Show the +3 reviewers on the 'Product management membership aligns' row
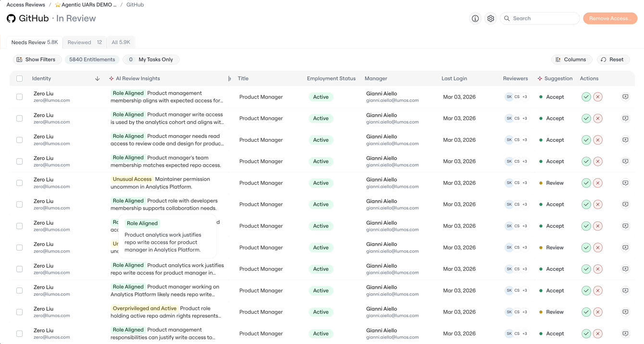The width and height of the screenshot is (644, 344). (x=525, y=97)
